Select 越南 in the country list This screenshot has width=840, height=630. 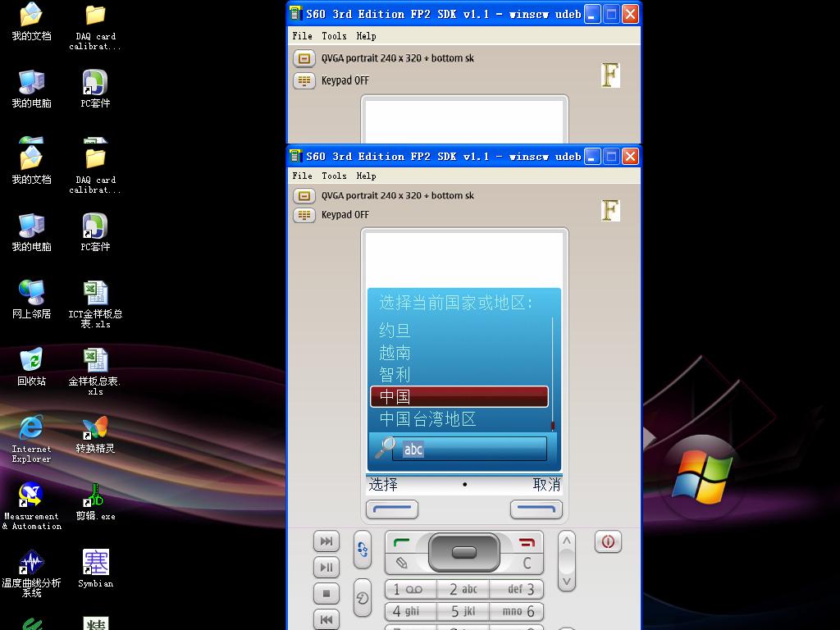pos(395,353)
